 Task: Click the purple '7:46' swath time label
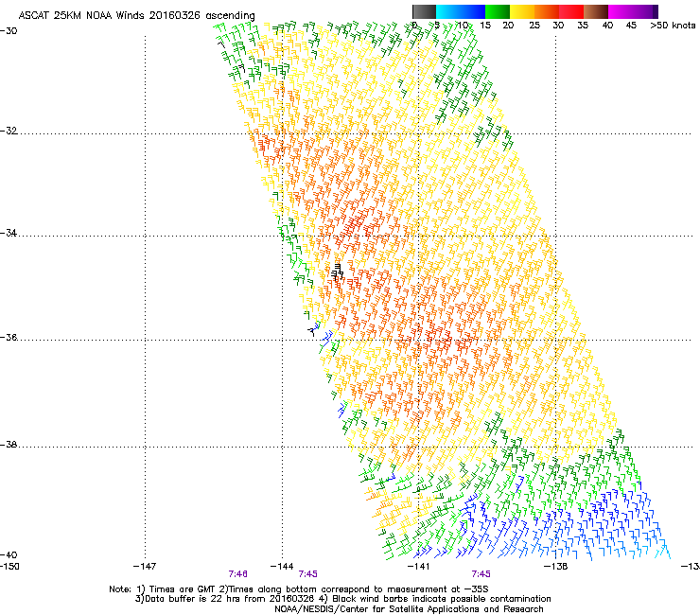(238, 574)
